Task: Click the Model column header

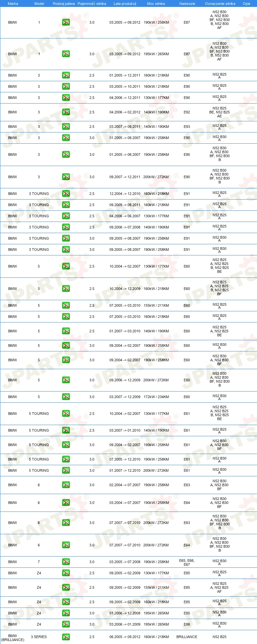Action: [x=39, y=4]
